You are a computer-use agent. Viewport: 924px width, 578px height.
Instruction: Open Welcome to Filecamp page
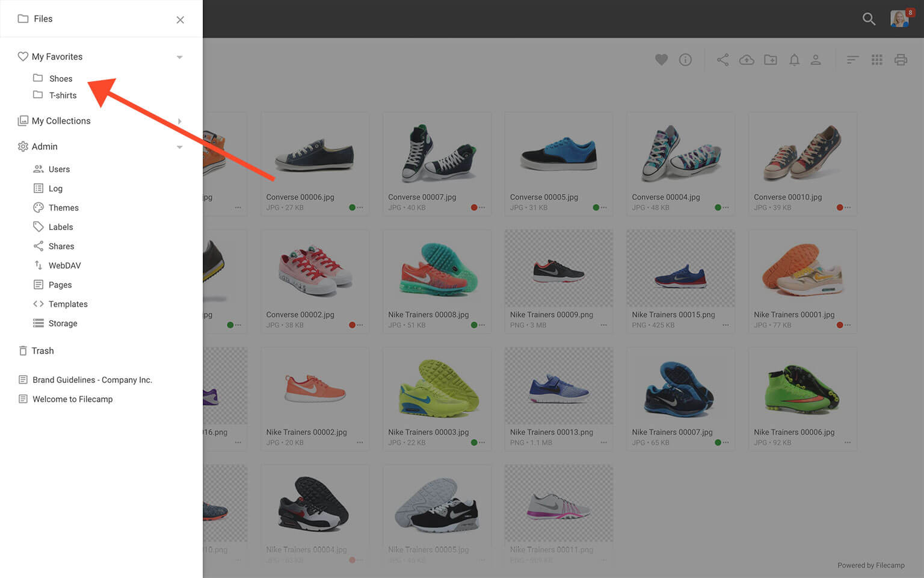point(66,399)
